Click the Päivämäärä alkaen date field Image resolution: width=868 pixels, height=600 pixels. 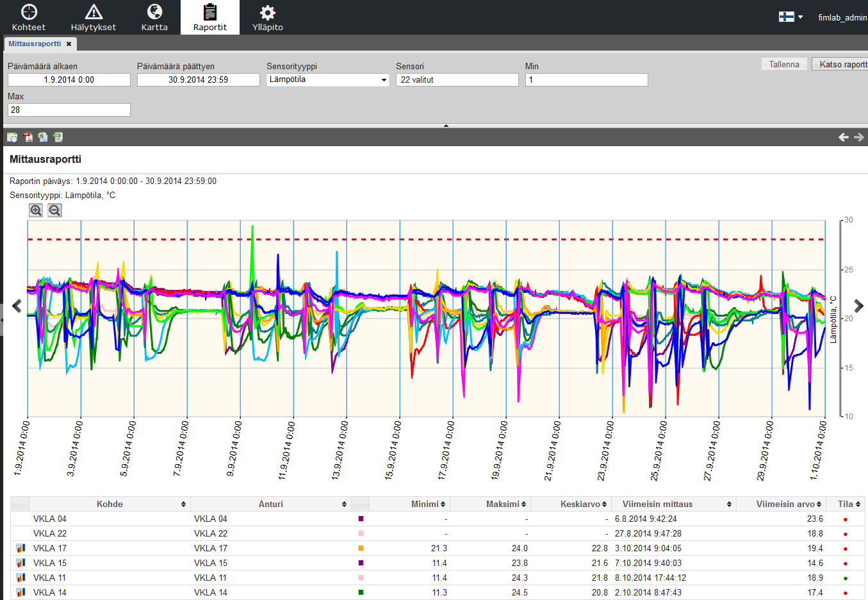pos(69,79)
